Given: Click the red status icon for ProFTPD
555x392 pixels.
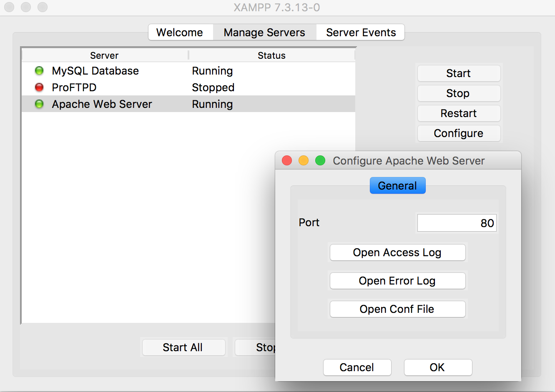Looking at the screenshot, I should 39,87.
